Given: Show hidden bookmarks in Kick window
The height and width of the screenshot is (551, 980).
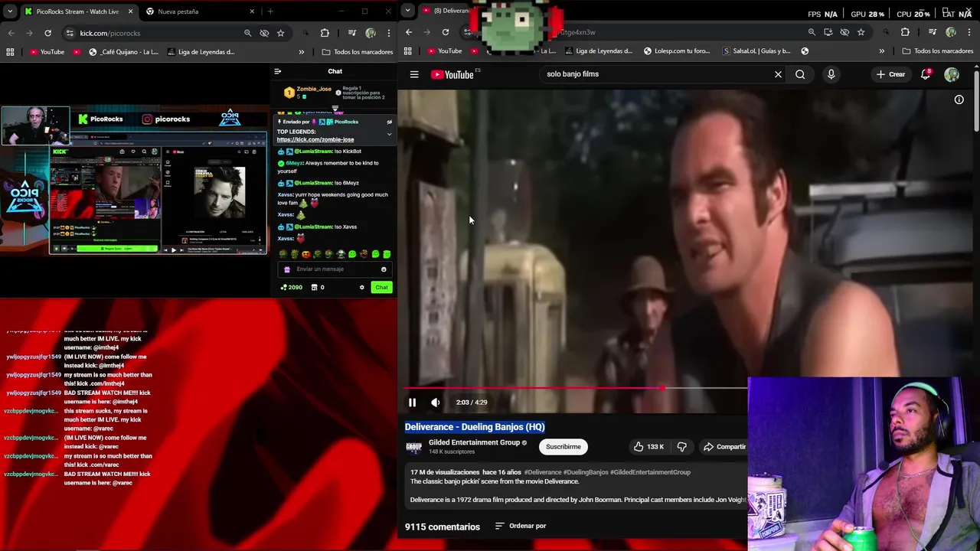Looking at the screenshot, I should tap(301, 52).
